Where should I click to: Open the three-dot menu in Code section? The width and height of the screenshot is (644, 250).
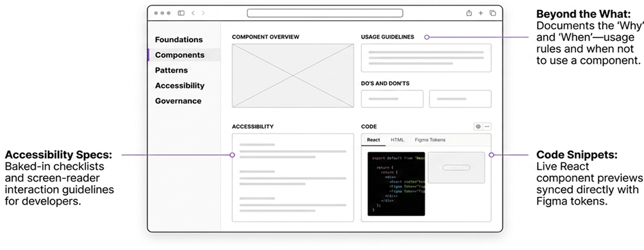(x=487, y=127)
